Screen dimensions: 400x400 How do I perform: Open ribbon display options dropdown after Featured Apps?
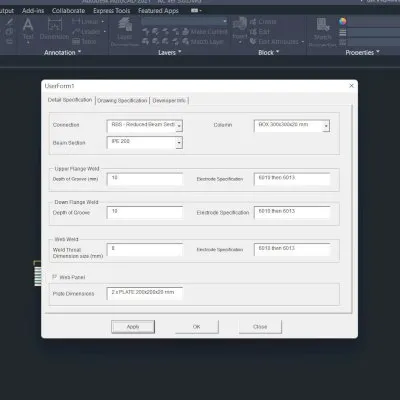(x=196, y=11)
